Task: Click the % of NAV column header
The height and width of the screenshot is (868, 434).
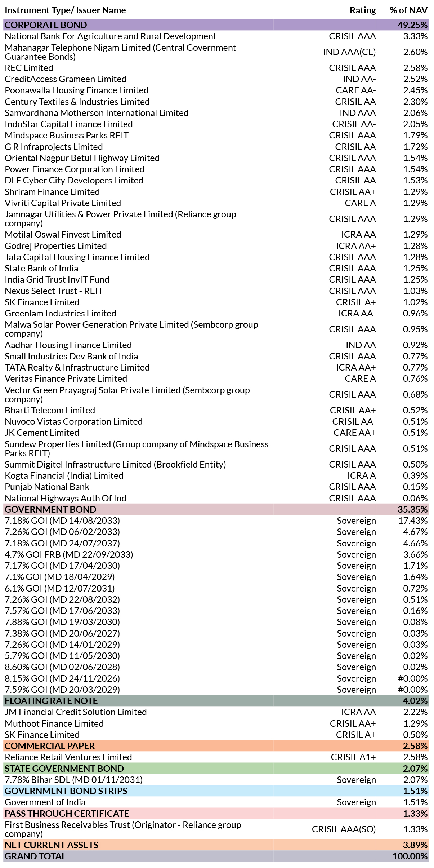Action: point(408,10)
